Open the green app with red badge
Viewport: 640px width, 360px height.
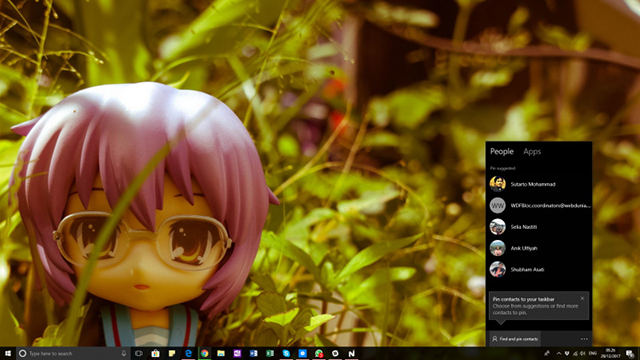coord(319,353)
